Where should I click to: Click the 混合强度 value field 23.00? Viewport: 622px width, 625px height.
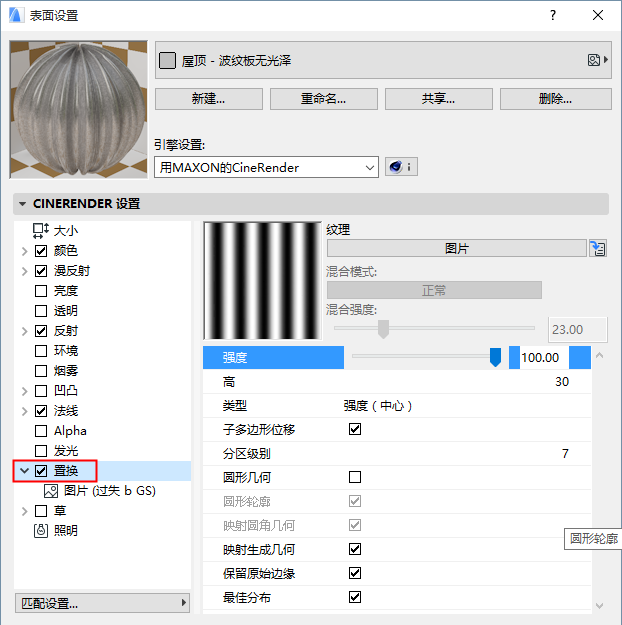point(577,330)
